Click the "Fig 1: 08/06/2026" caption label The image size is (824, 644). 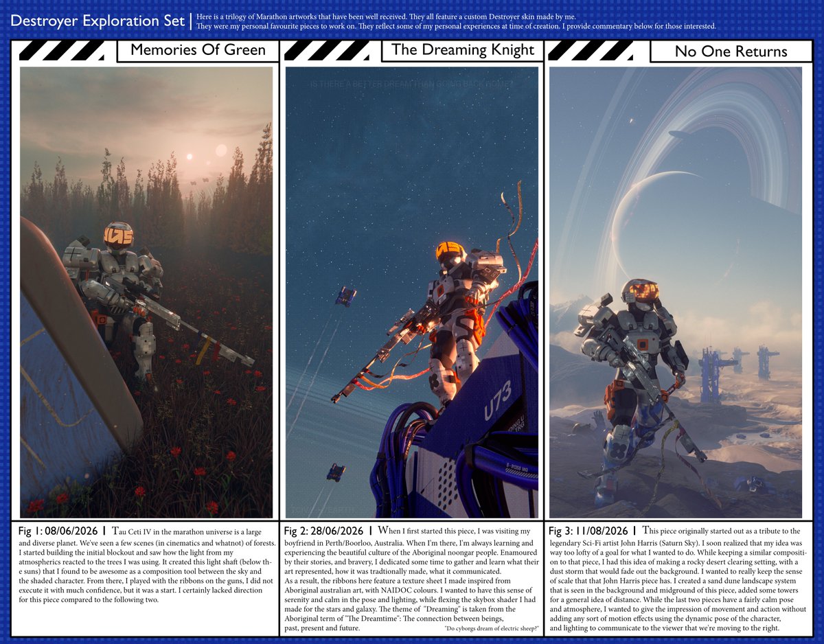click(57, 531)
